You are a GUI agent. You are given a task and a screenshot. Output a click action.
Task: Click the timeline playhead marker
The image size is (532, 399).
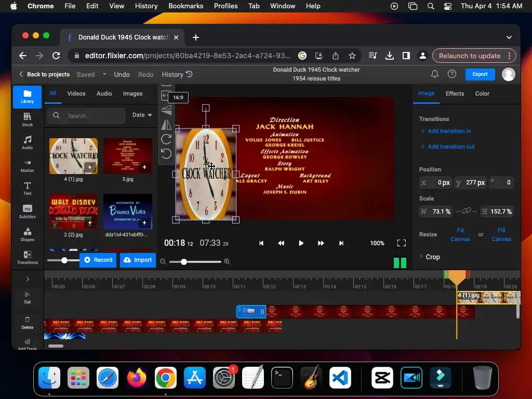(x=457, y=277)
